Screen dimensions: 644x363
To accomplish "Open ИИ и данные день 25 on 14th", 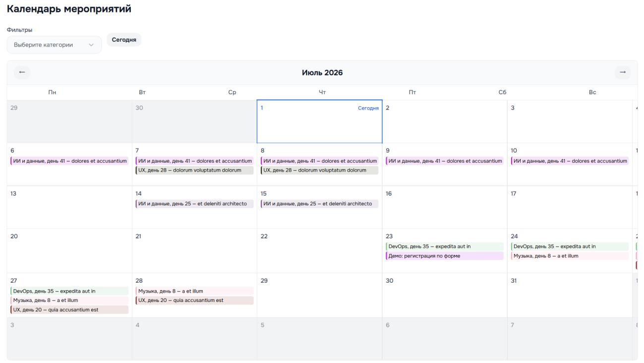I will click(x=194, y=204).
